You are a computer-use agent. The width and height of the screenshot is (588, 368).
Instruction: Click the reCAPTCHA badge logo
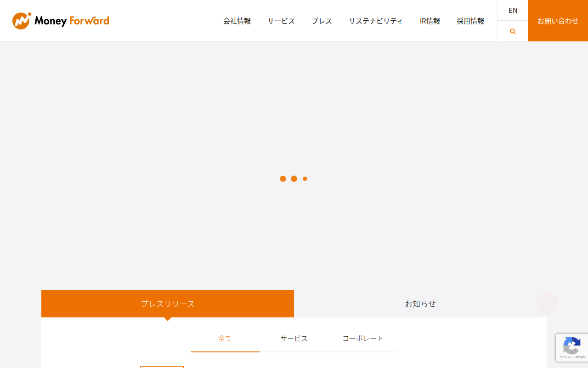(571, 345)
